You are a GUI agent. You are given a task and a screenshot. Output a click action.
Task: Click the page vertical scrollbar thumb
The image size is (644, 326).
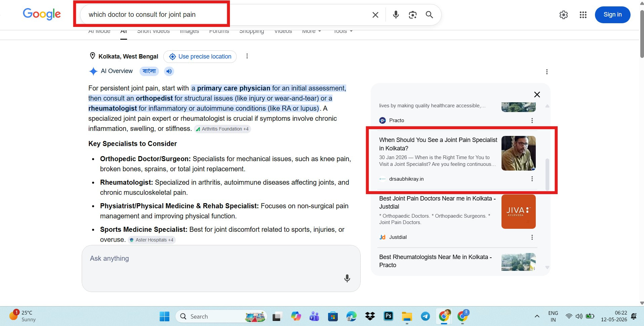[x=642, y=34]
